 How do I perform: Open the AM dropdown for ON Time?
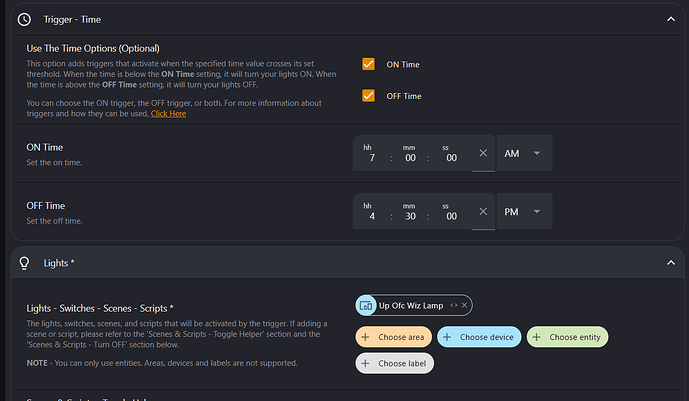524,153
